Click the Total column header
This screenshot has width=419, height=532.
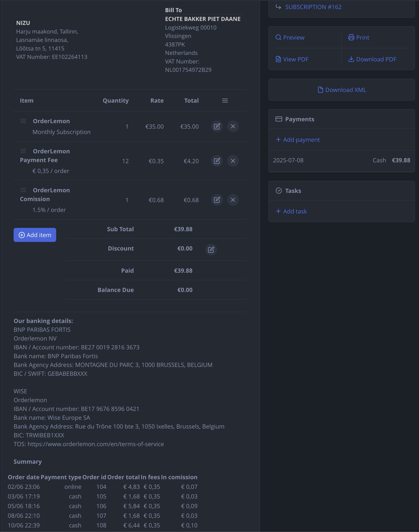[191, 101]
